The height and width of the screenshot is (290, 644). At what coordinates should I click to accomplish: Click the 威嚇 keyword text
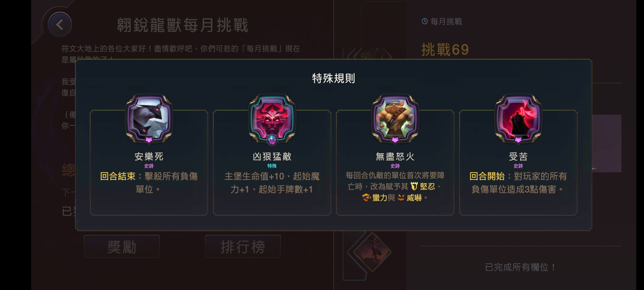tap(414, 198)
